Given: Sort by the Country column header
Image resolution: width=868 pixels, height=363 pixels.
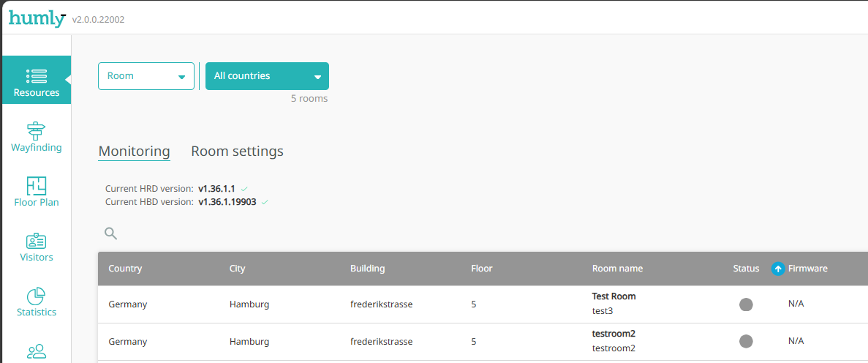Looking at the screenshot, I should pyautogui.click(x=125, y=269).
